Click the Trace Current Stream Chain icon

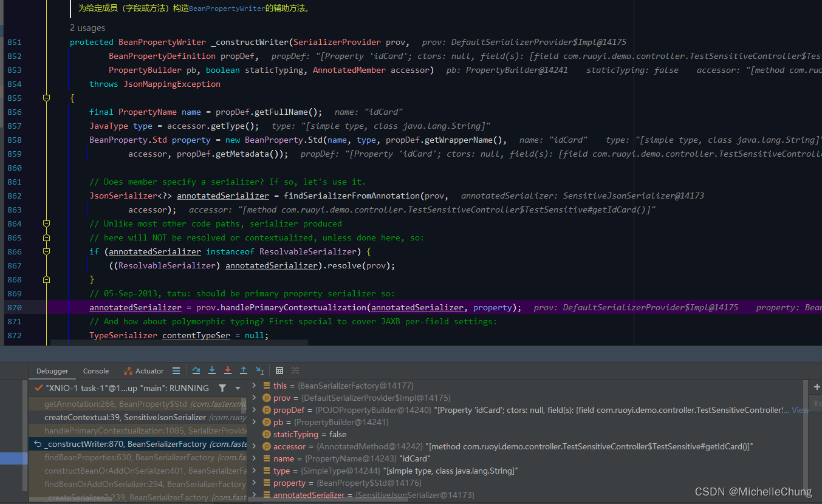click(x=295, y=370)
